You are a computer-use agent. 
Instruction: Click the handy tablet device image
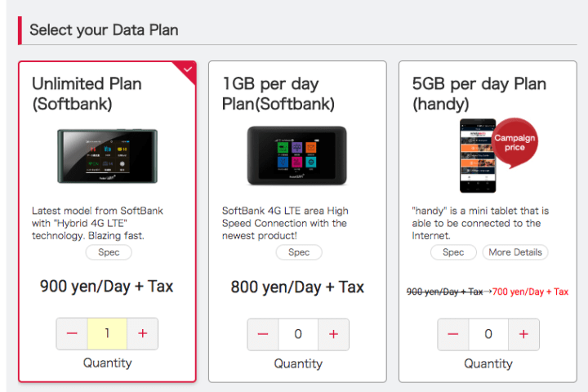pos(474,155)
